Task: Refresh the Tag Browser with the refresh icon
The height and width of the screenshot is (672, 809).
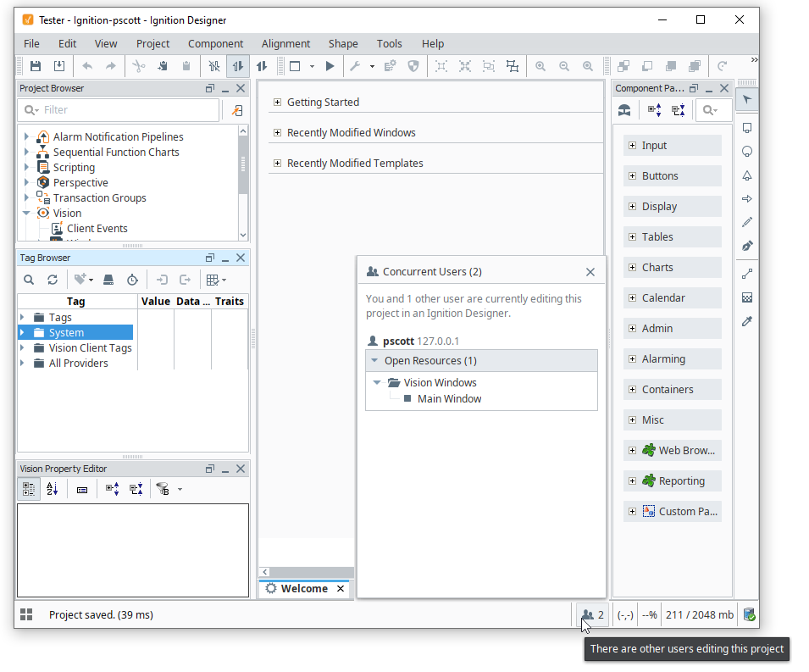Action: 53,280
